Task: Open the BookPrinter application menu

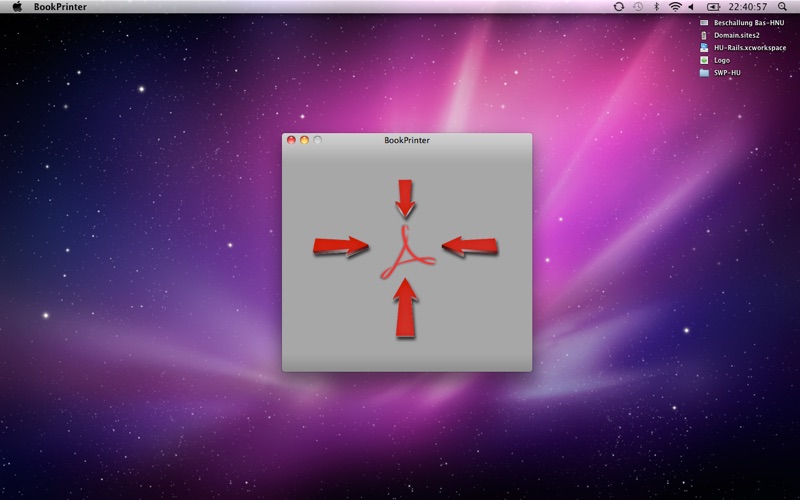Action: click(x=59, y=7)
